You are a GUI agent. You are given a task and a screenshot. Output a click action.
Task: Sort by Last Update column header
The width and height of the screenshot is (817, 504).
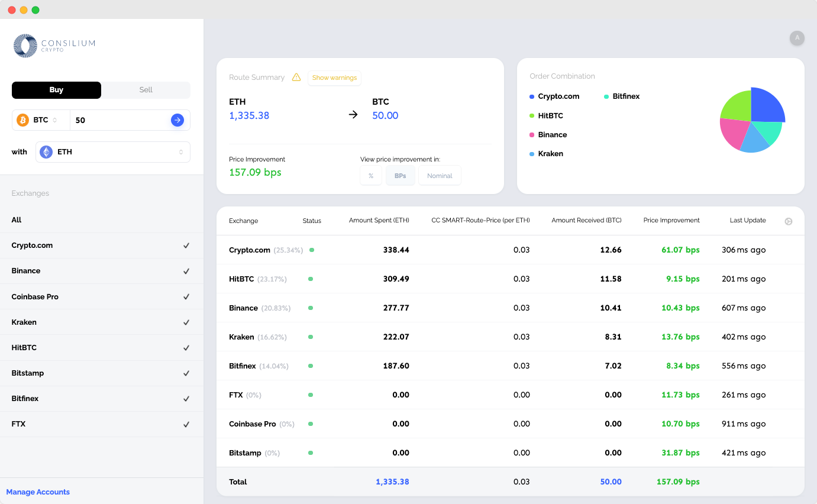[748, 221]
